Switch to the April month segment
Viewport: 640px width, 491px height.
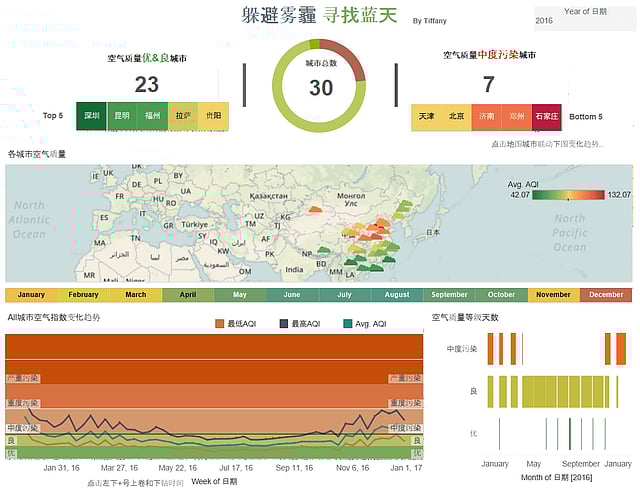[x=187, y=295]
